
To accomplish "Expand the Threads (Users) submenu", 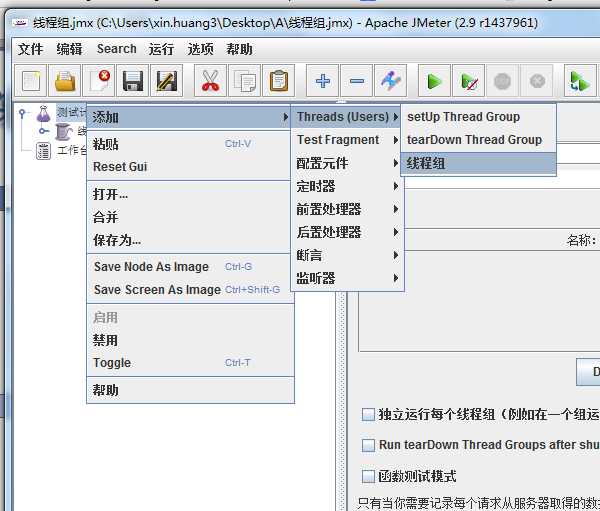I will tap(346, 117).
